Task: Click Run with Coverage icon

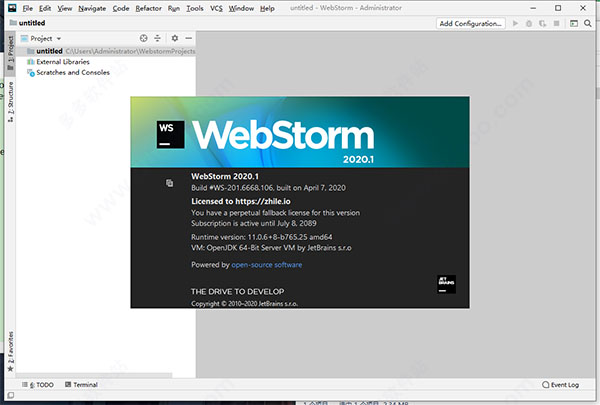Action: (x=542, y=23)
